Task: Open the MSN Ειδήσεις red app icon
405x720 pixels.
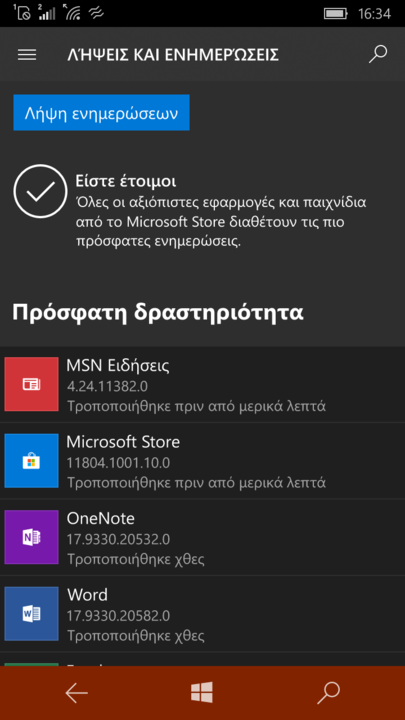Action: 31,384
